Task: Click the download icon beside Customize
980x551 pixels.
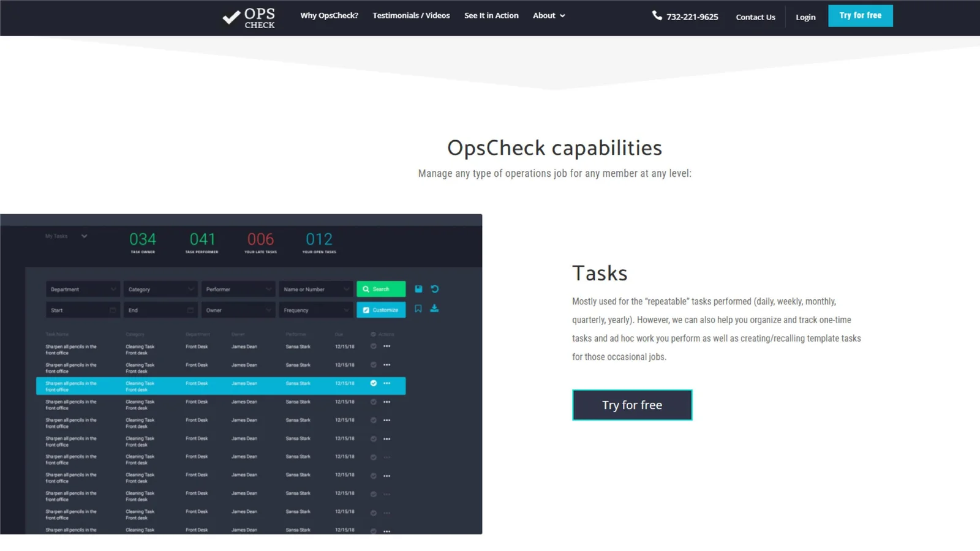Action: point(434,309)
